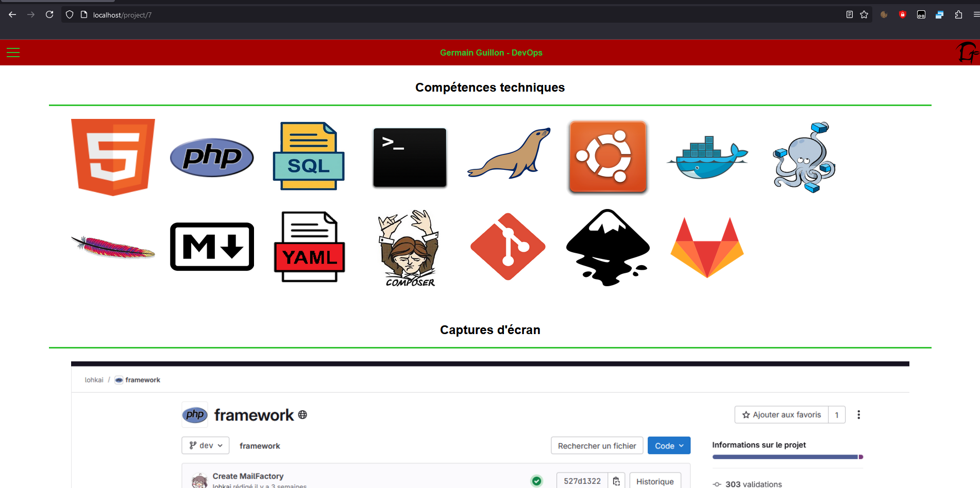Click the Captures d'écran heading
The width and height of the screenshot is (980, 488).
490,330
